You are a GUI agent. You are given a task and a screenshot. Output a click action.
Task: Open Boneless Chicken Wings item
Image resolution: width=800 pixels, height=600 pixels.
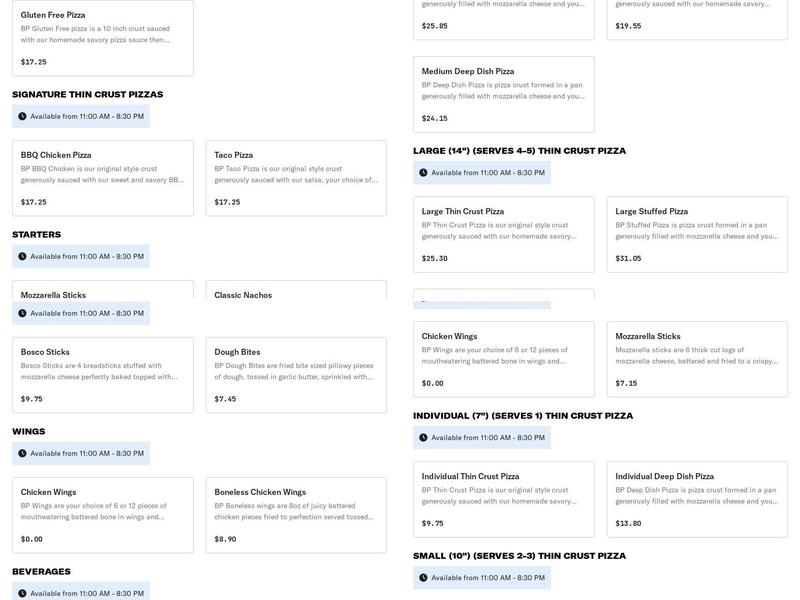pos(296,515)
